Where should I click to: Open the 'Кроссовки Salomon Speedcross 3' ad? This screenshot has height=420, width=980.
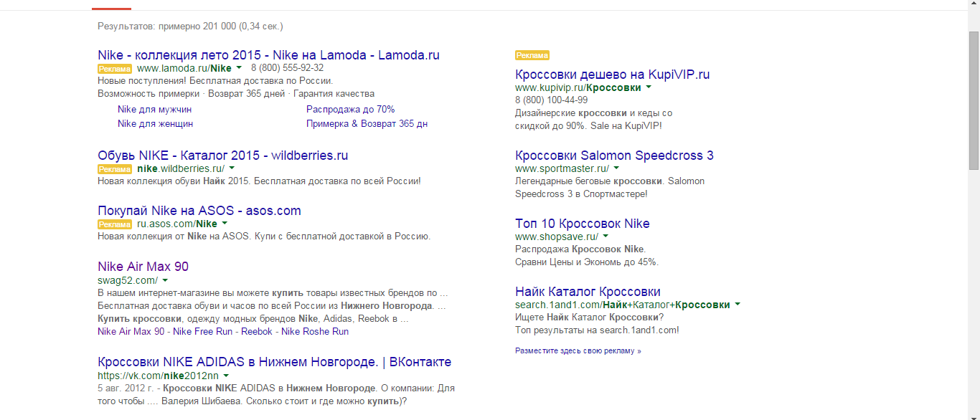coord(614,156)
